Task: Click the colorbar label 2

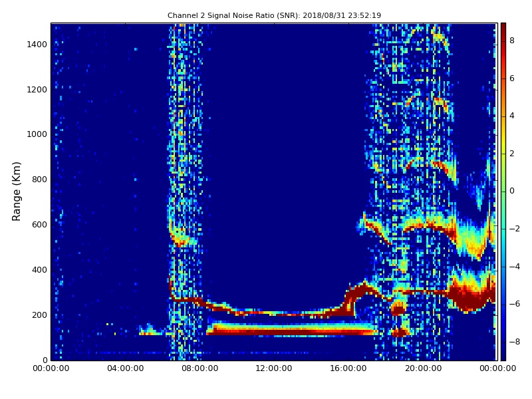Action: [x=512, y=154]
